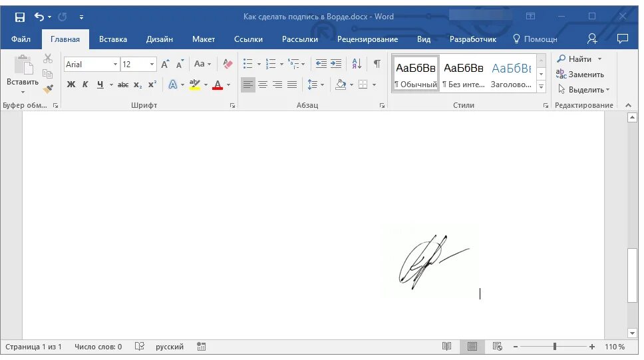The height and width of the screenshot is (360, 644).
Task: Toggle italic К formatting
Action: [x=85, y=85]
